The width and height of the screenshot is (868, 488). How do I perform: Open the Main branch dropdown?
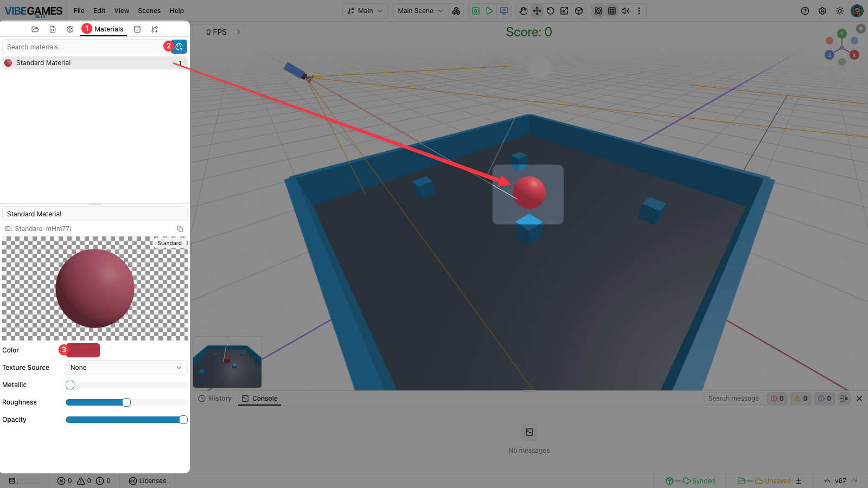click(365, 11)
